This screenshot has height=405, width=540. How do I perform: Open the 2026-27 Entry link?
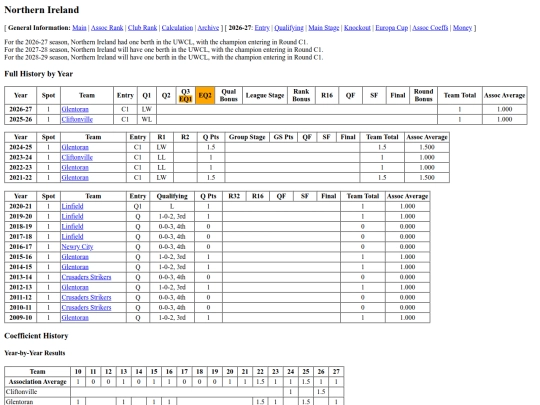[262, 28]
